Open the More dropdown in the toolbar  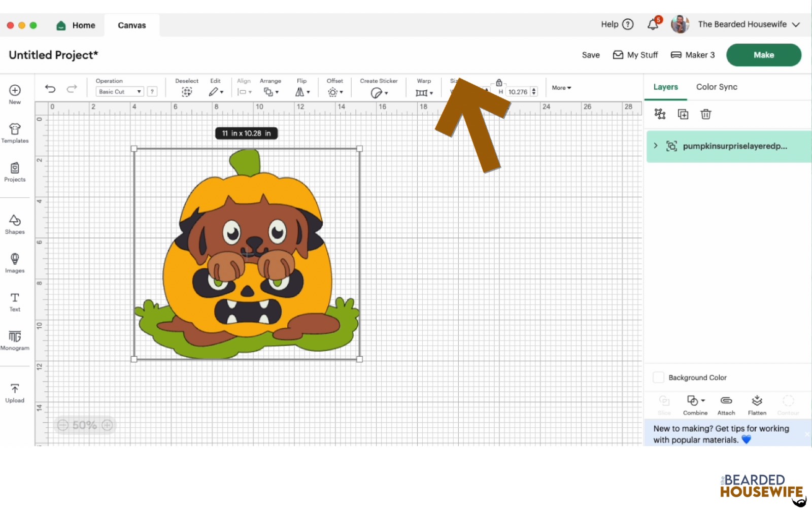tap(561, 88)
